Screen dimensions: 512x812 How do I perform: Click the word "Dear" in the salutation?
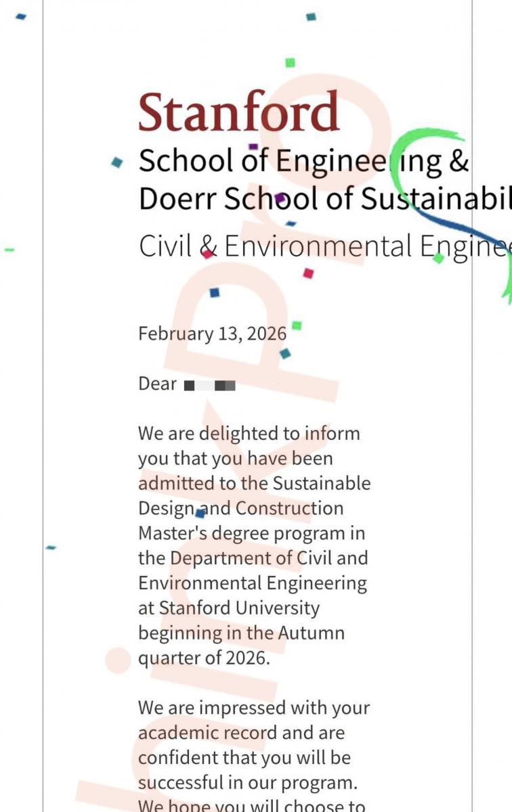tap(157, 384)
